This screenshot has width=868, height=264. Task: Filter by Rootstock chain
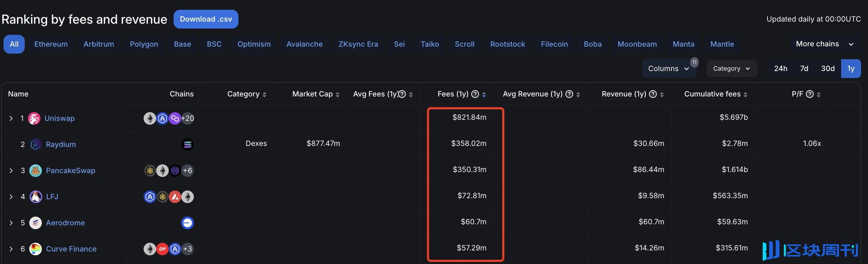[508, 44]
